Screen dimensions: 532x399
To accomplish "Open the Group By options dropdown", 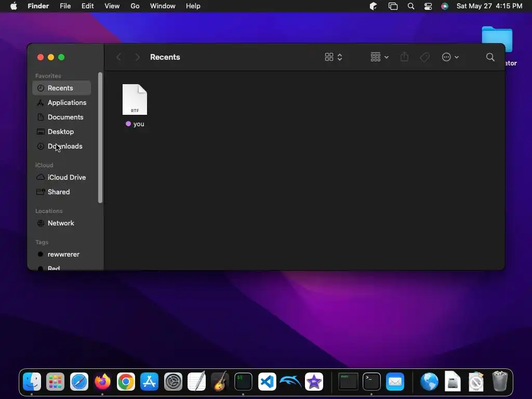I will (379, 57).
